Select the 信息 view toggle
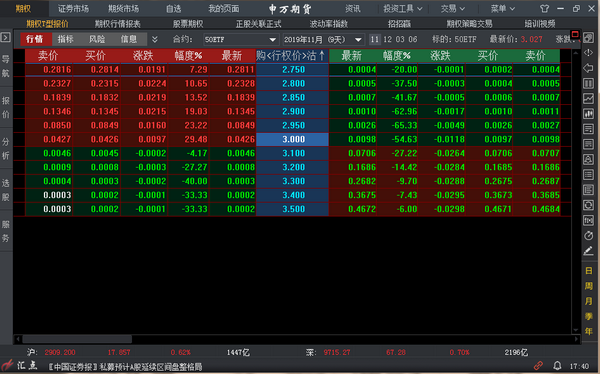 (129, 39)
